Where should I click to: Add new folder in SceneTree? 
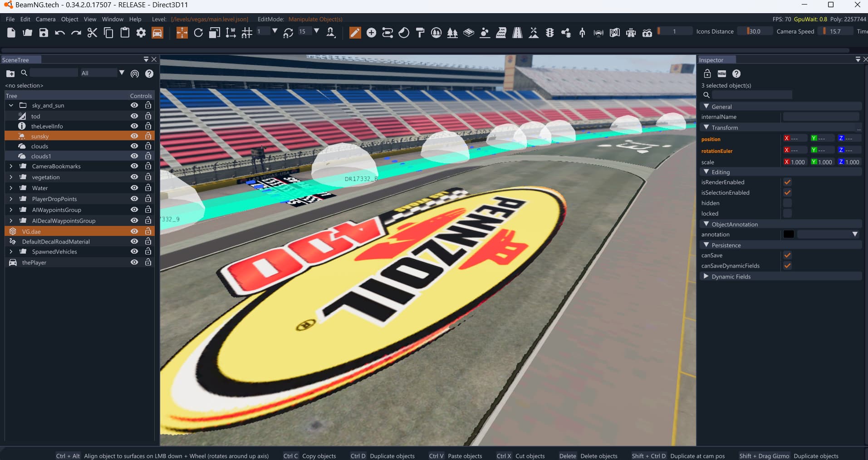coord(10,73)
